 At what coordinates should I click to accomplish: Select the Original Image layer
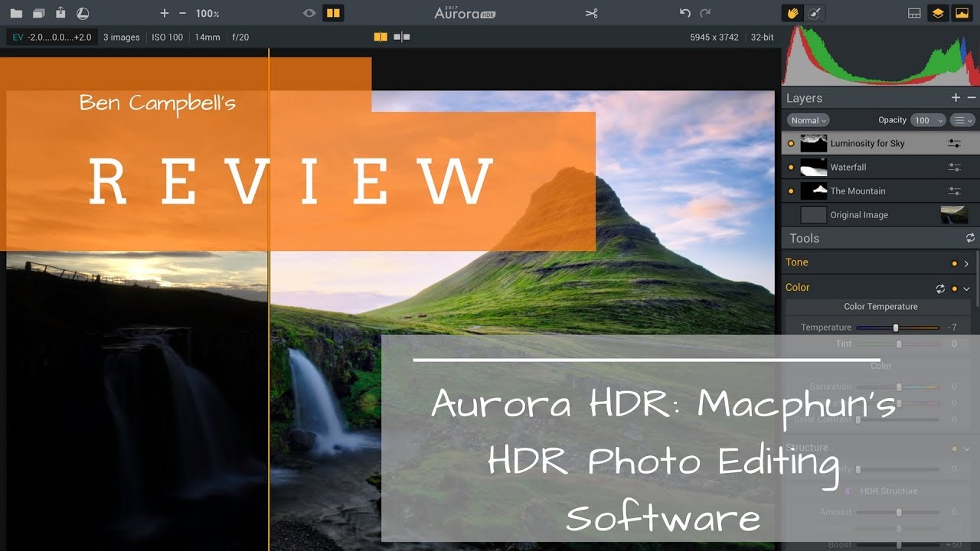click(880, 214)
